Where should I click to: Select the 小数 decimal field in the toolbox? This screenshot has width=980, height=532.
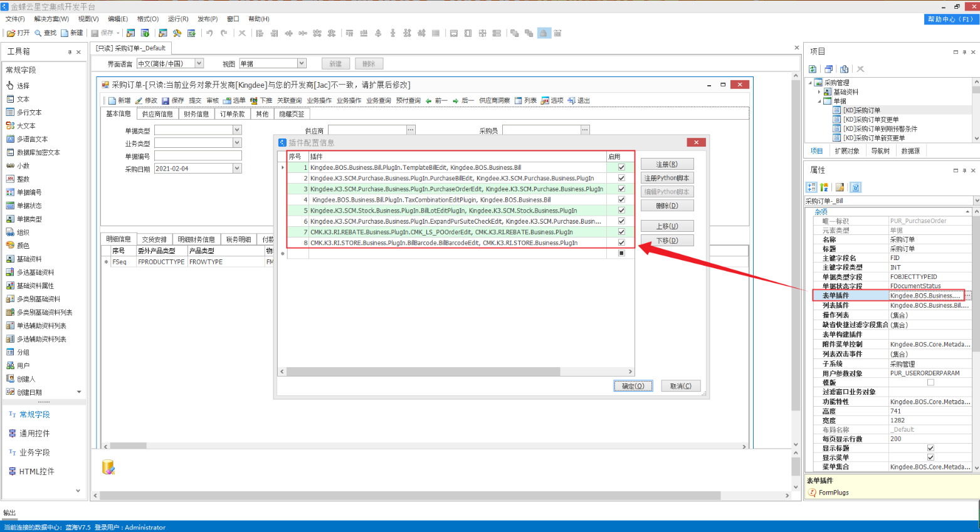click(18, 165)
